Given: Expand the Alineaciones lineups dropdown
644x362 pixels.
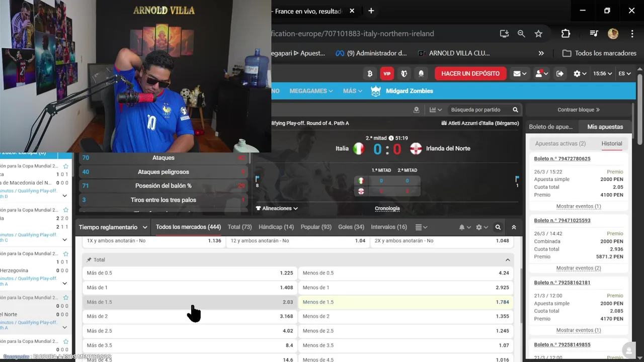Looking at the screenshot, I should (x=277, y=208).
